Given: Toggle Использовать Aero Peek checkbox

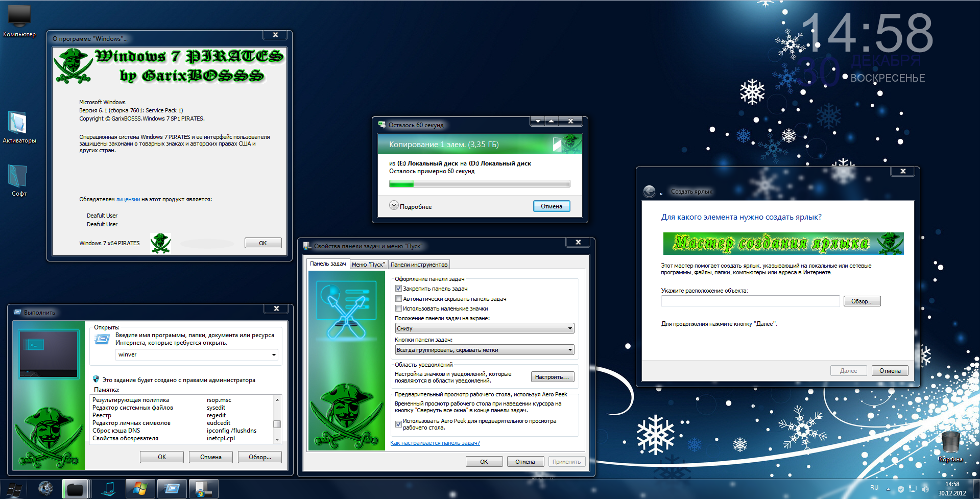Looking at the screenshot, I should point(398,424).
